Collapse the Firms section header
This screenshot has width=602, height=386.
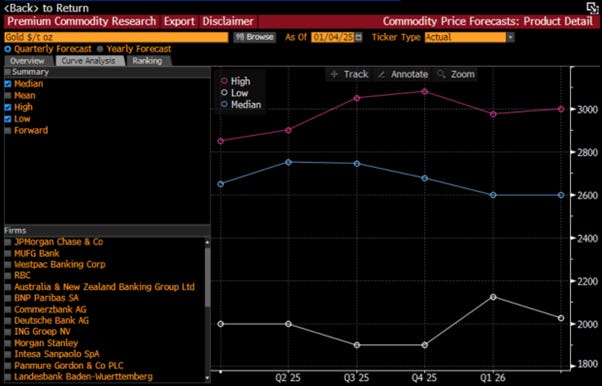pos(107,230)
